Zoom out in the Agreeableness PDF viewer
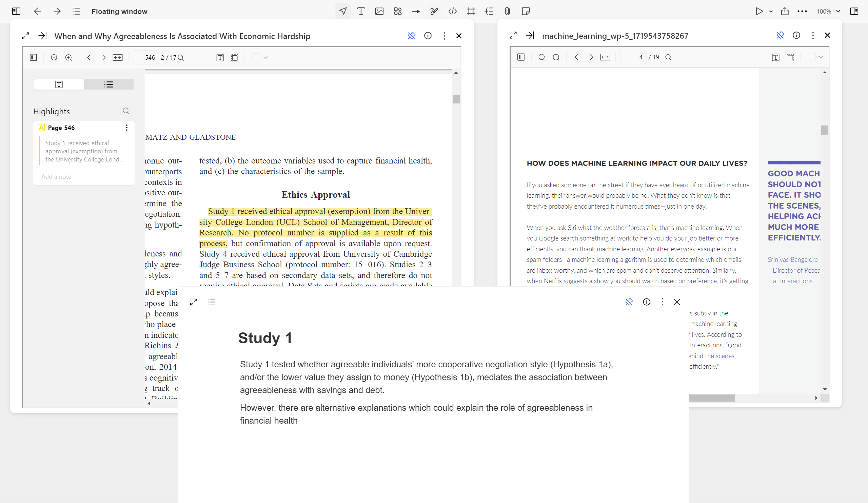868x503 pixels. click(x=54, y=58)
